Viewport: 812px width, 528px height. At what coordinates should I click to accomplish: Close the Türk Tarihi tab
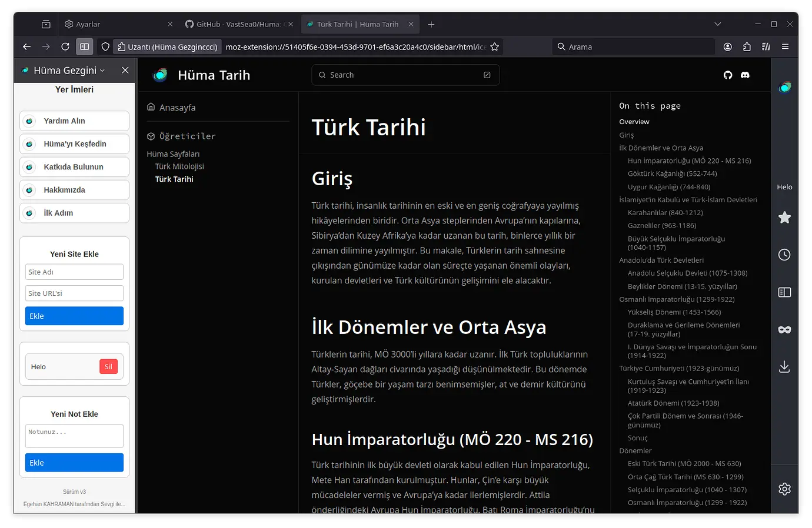pyautogui.click(x=411, y=24)
